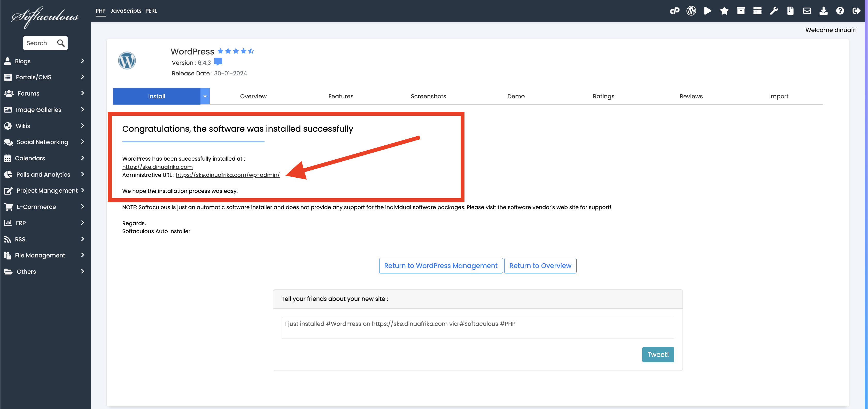
Task: Click the WordPress star rating
Action: click(x=236, y=51)
